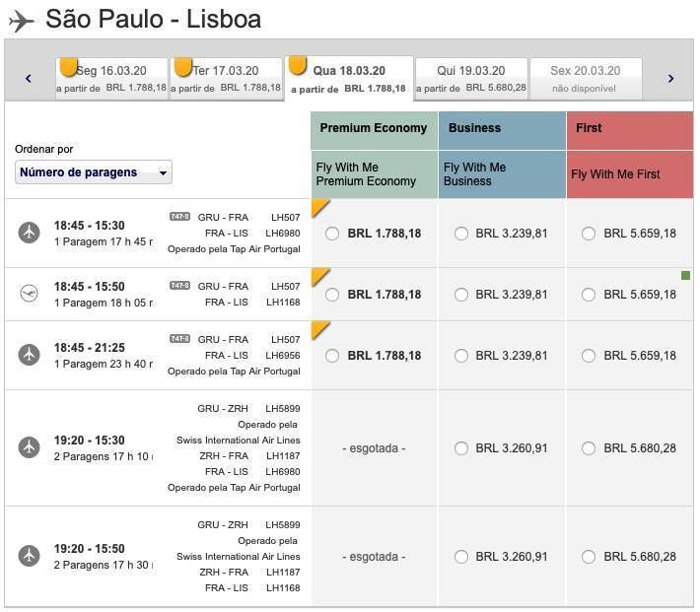Select Business BRL 3.239,81 for the 18:45 - 15:50 flight
The height and width of the screenshot is (612, 700).
click(460, 295)
